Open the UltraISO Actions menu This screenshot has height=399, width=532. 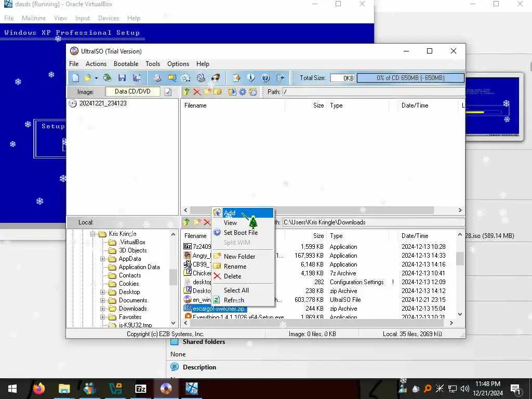[x=96, y=64]
